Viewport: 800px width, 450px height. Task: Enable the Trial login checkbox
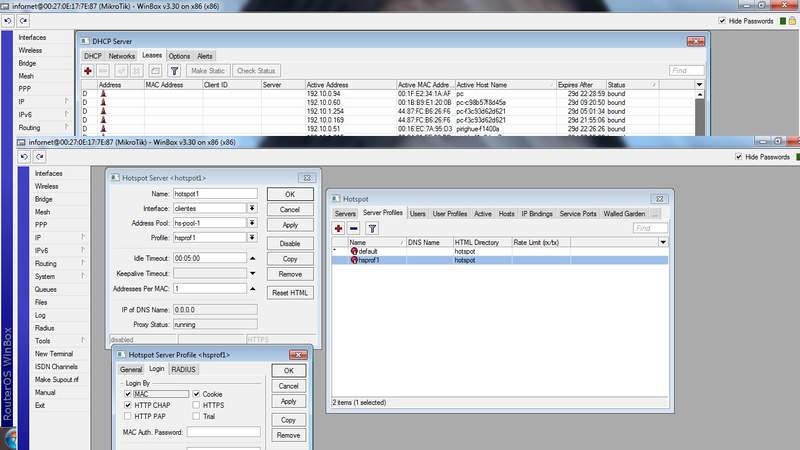(x=196, y=416)
